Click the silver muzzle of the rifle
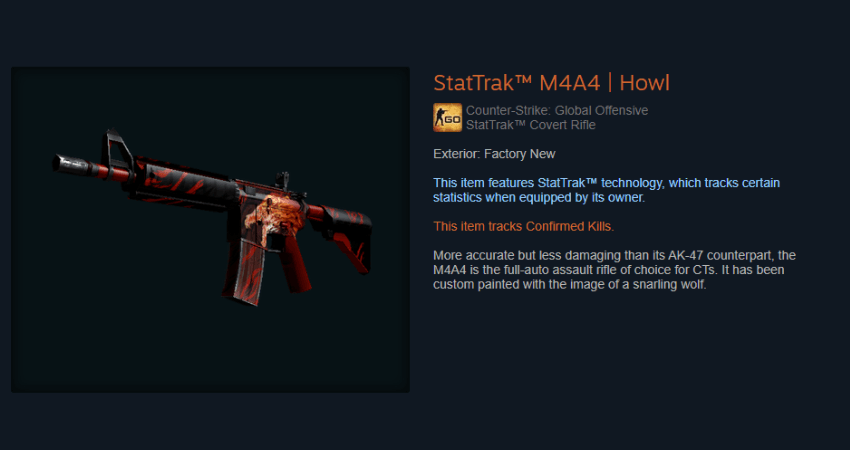Image resolution: width=850 pixels, height=450 pixels. click(x=72, y=164)
